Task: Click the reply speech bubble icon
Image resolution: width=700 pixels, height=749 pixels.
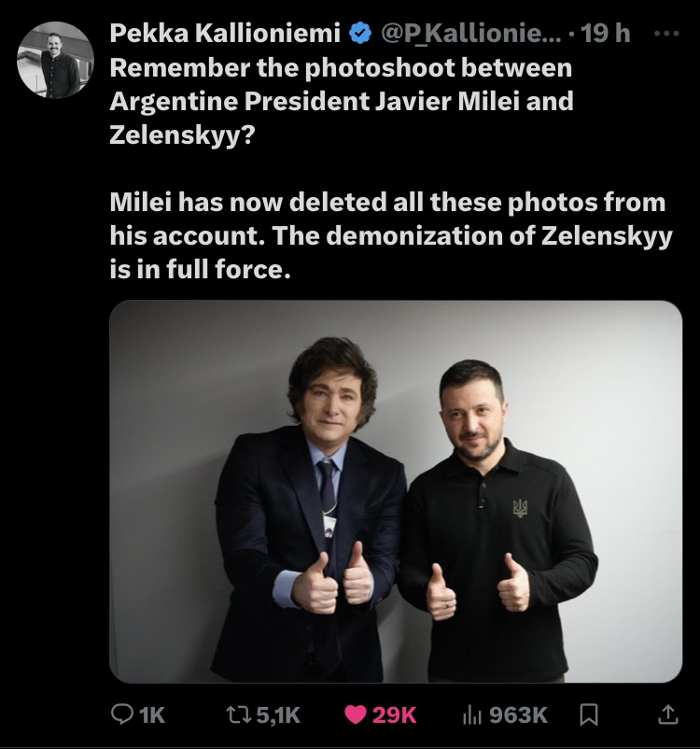Action: pyautogui.click(x=122, y=714)
